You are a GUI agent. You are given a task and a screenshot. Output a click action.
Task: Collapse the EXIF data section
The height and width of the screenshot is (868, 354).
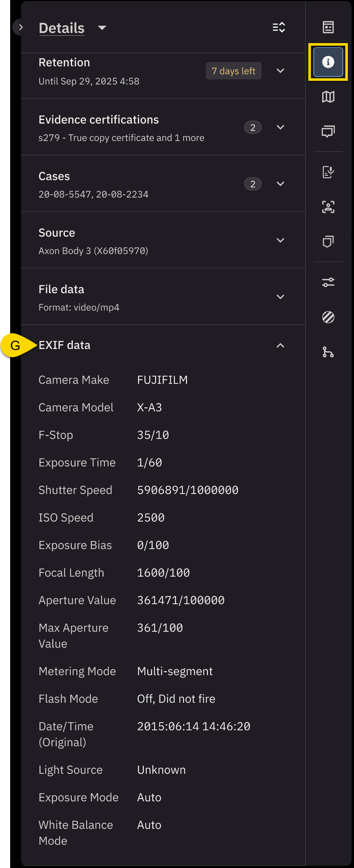(280, 345)
